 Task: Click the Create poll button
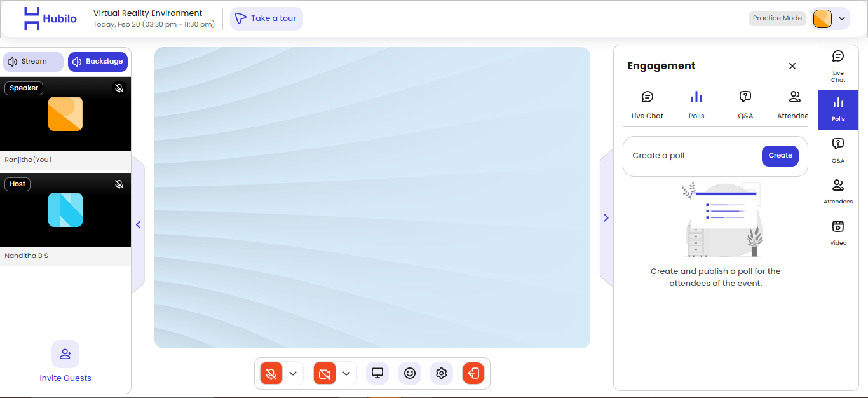coord(780,156)
